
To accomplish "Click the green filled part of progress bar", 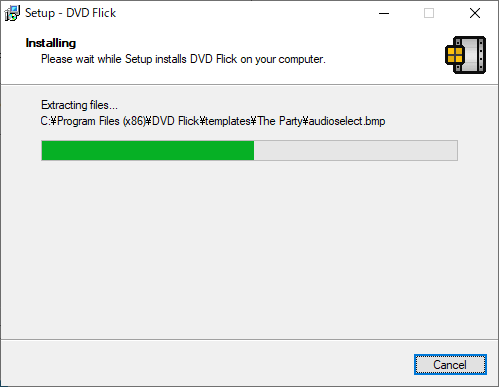I will (148, 151).
